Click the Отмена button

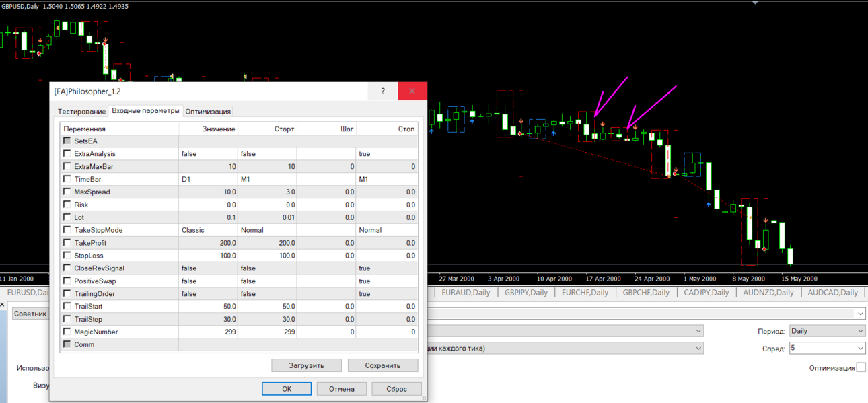pyautogui.click(x=341, y=388)
